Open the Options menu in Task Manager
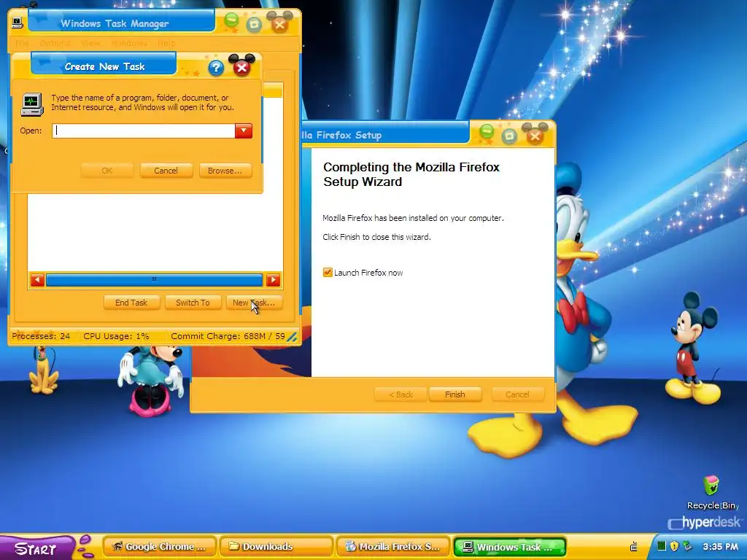 pyautogui.click(x=55, y=43)
